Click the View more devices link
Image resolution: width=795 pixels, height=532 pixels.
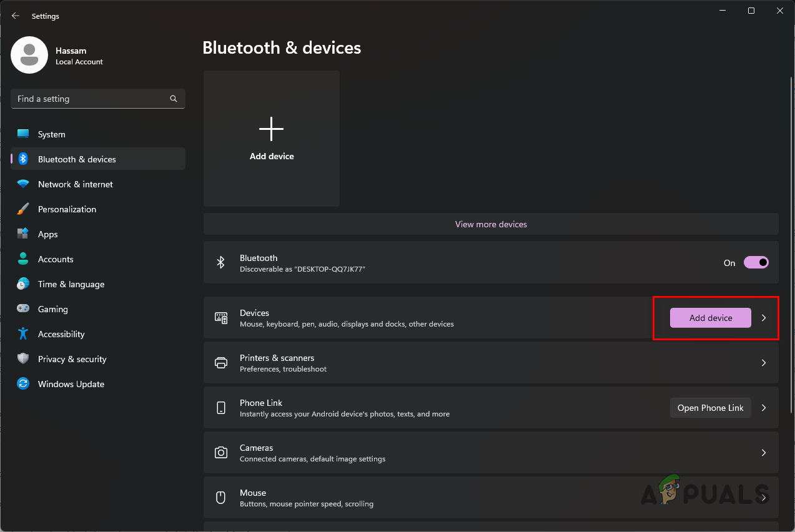491,224
